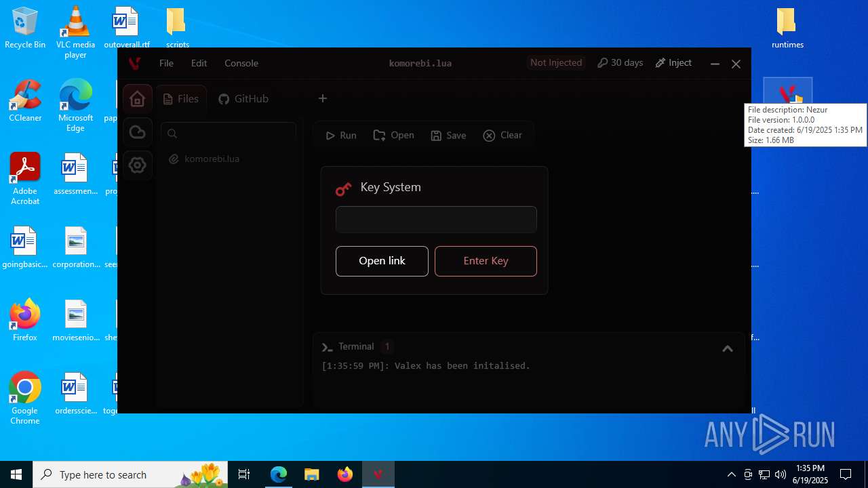Open the taskbar clock and date

pyautogui.click(x=810, y=474)
